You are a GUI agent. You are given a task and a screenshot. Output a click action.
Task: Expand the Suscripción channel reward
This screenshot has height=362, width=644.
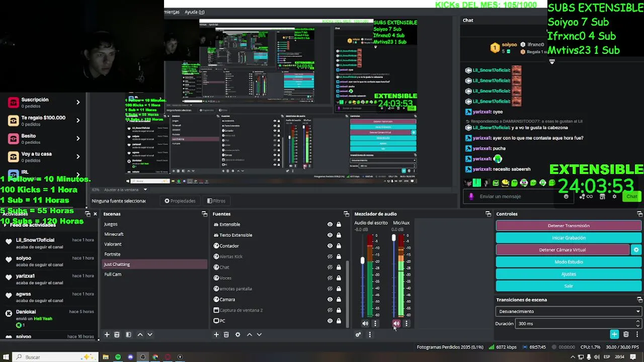[77, 102]
